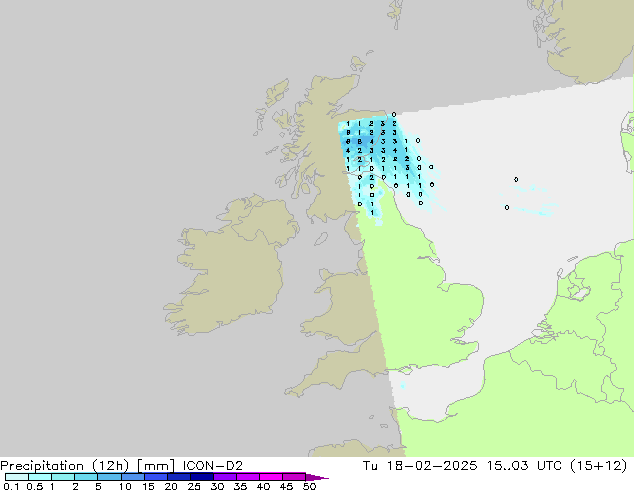Select the 40–45 mm magenta legend swatch
Viewport: 634px width, 490px height.
(271, 477)
